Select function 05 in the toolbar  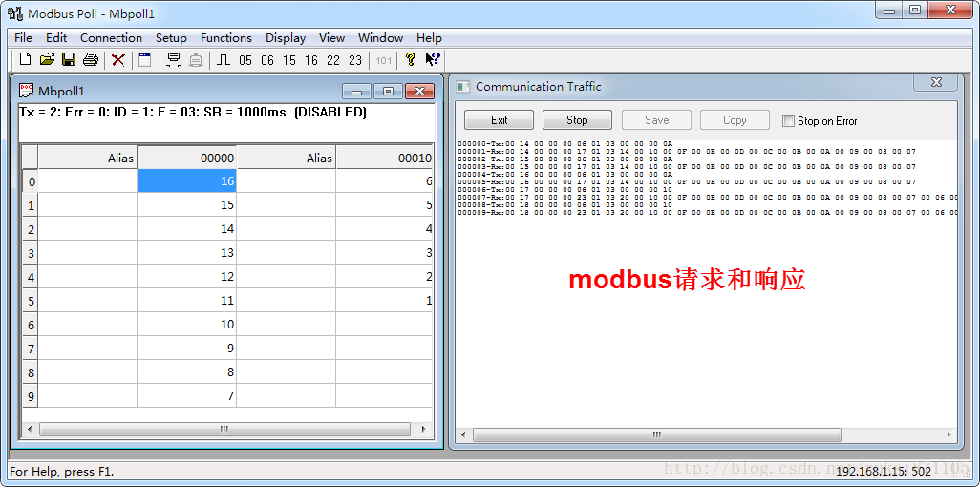pos(245,60)
